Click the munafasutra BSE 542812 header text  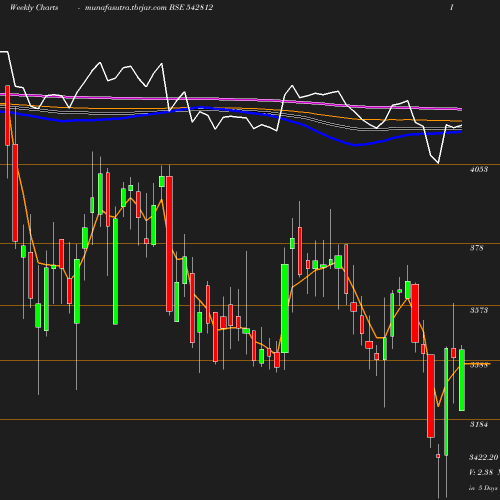pyautogui.click(x=149, y=7)
